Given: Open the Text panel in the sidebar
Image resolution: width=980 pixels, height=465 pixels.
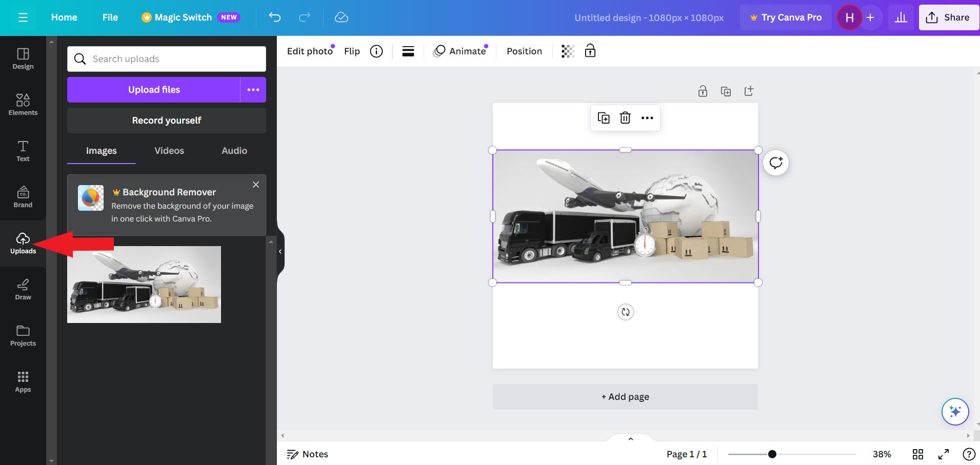Looking at the screenshot, I should [x=23, y=150].
